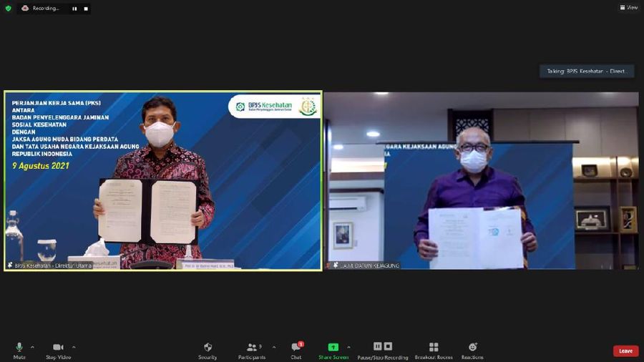The width and height of the screenshot is (644, 362).
Task: Expand the arrow next to Participants
Action: click(274, 347)
